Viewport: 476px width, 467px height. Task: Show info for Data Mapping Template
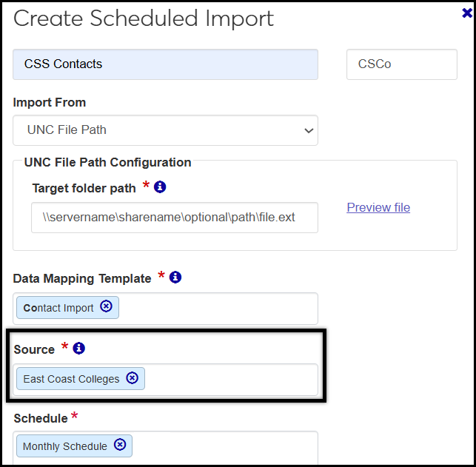175,277
